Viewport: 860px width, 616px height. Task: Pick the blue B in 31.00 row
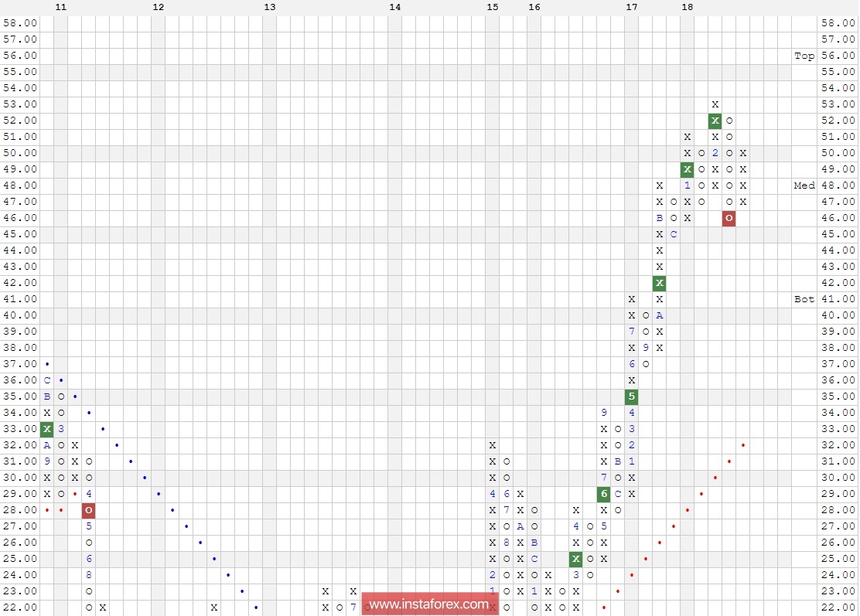point(618,461)
